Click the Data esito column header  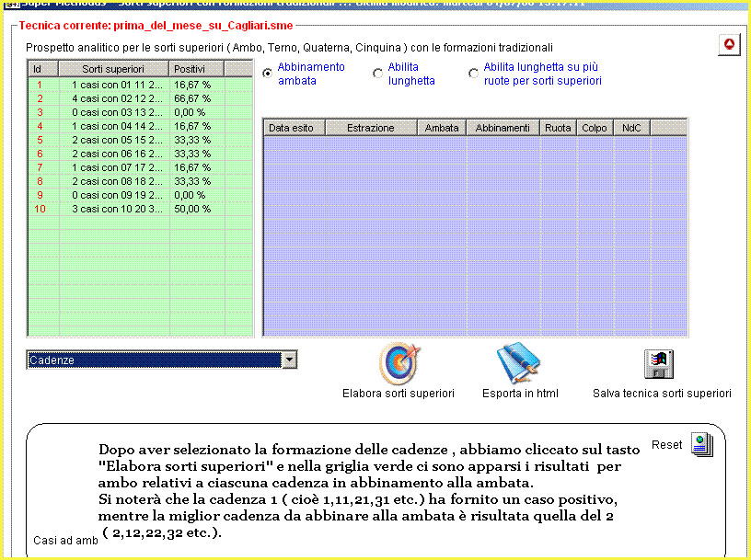pyautogui.click(x=295, y=128)
